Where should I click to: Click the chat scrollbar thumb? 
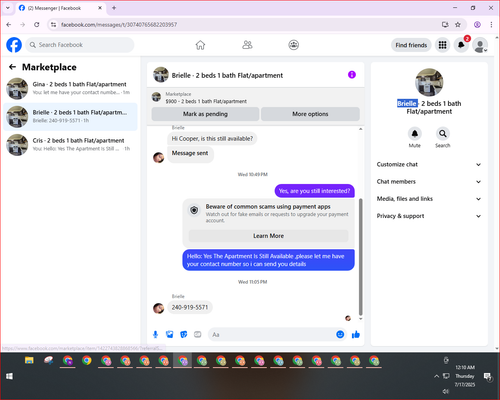[x=360, y=257]
